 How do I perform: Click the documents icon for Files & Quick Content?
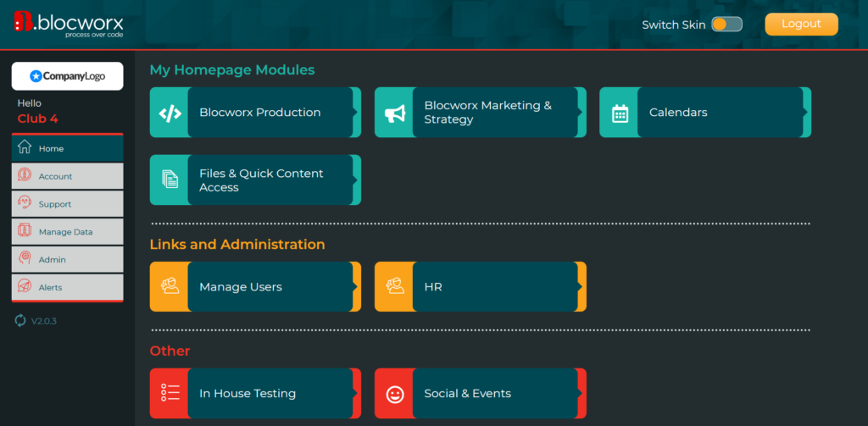coord(170,180)
